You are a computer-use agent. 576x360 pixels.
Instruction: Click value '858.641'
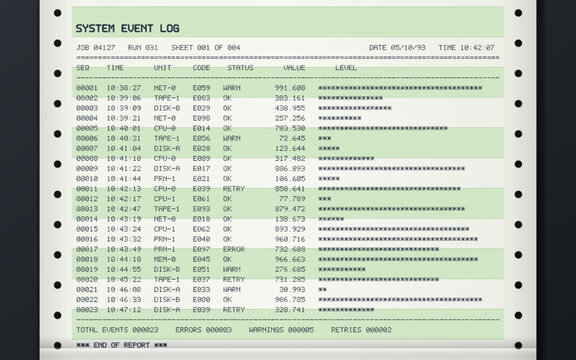[x=290, y=189]
